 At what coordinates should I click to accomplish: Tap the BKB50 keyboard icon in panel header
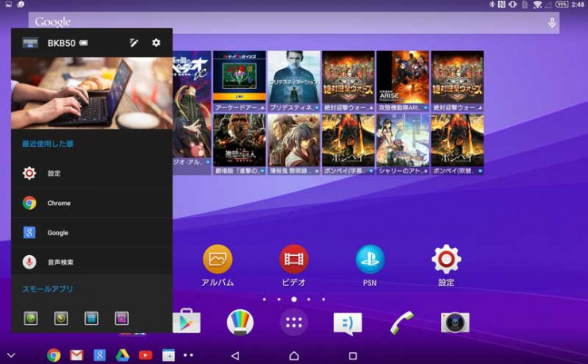30,43
